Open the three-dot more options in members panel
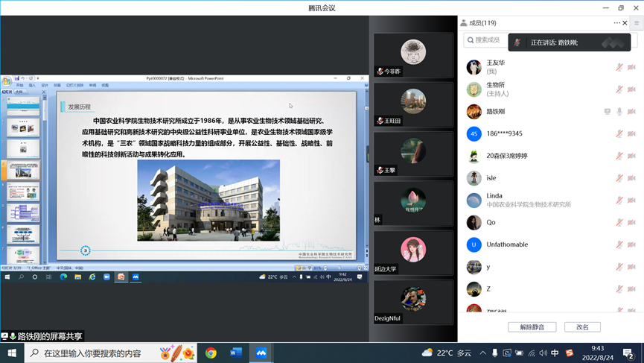 tap(616, 23)
